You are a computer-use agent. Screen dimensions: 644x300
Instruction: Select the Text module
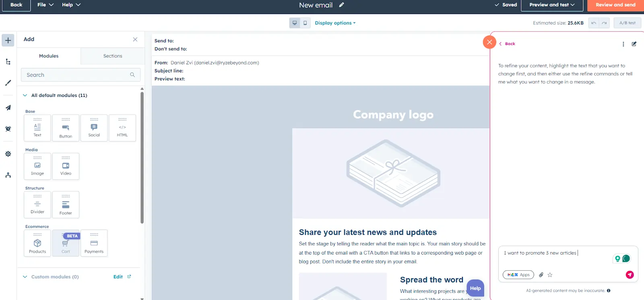[x=37, y=128]
